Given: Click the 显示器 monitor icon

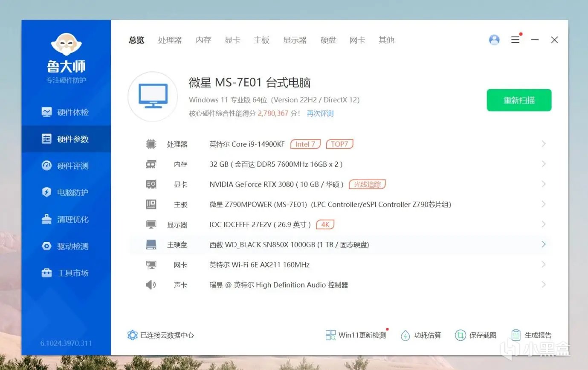Looking at the screenshot, I should click(x=151, y=224).
